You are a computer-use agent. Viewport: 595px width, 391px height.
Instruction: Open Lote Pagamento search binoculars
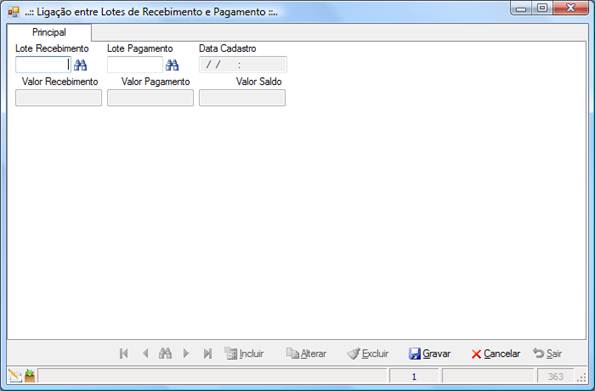pyautogui.click(x=172, y=65)
